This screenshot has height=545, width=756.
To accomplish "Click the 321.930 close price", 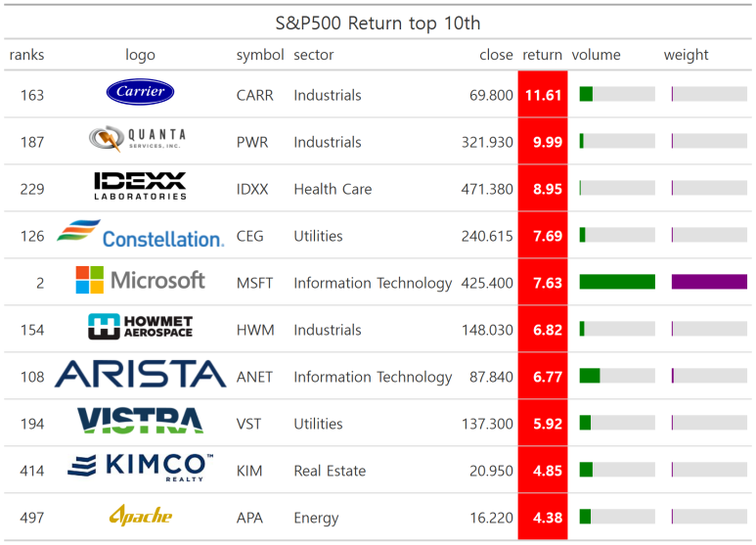I will [x=487, y=142].
